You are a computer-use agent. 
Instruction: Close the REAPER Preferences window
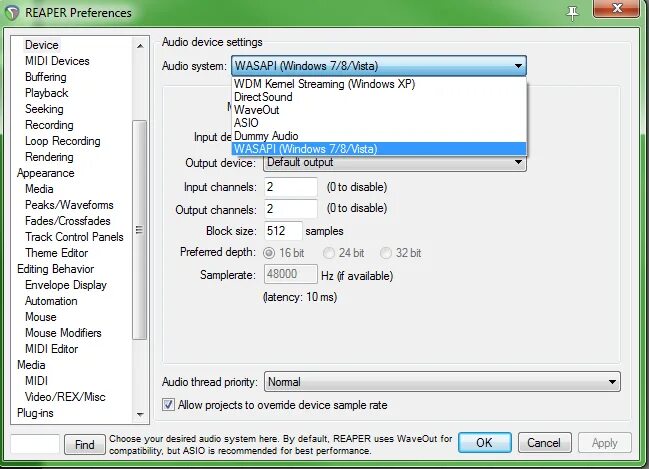617,8
